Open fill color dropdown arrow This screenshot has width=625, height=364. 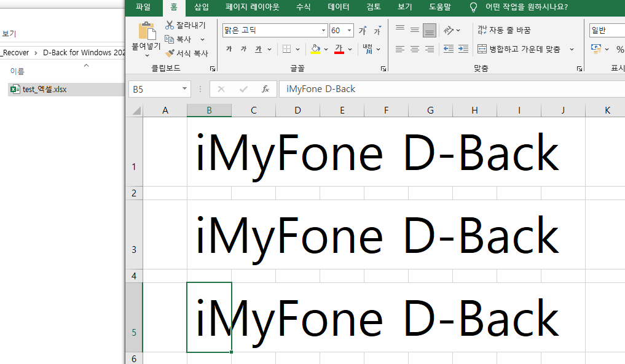tap(326, 49)
